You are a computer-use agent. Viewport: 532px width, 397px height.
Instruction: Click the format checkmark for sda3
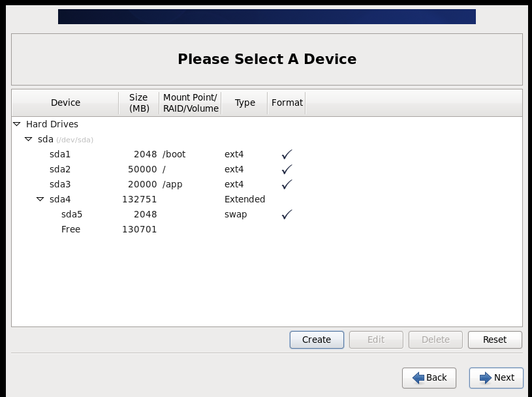coord(287,184)
